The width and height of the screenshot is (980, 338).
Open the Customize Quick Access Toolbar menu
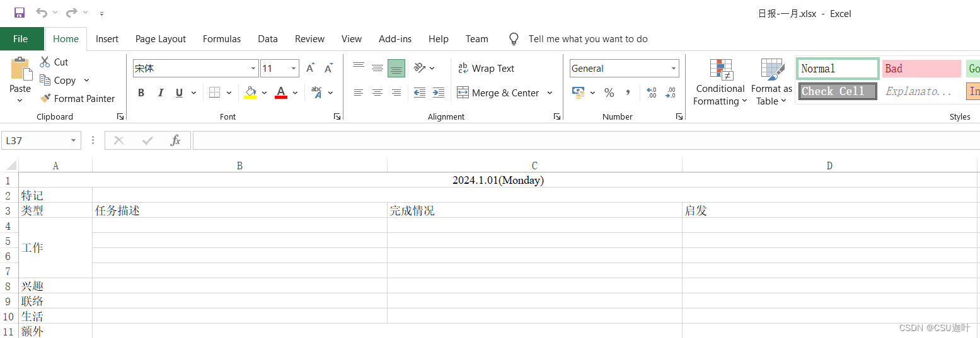pos(102,13)
